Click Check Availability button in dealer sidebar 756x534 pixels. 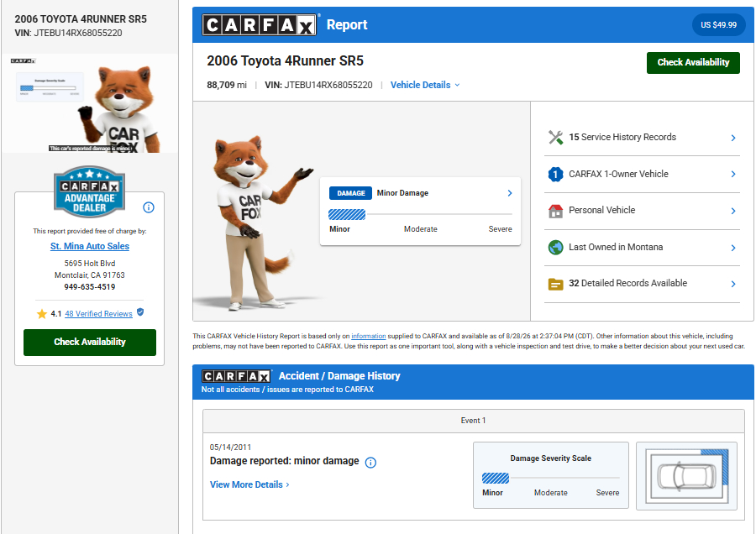click(90, 343)
